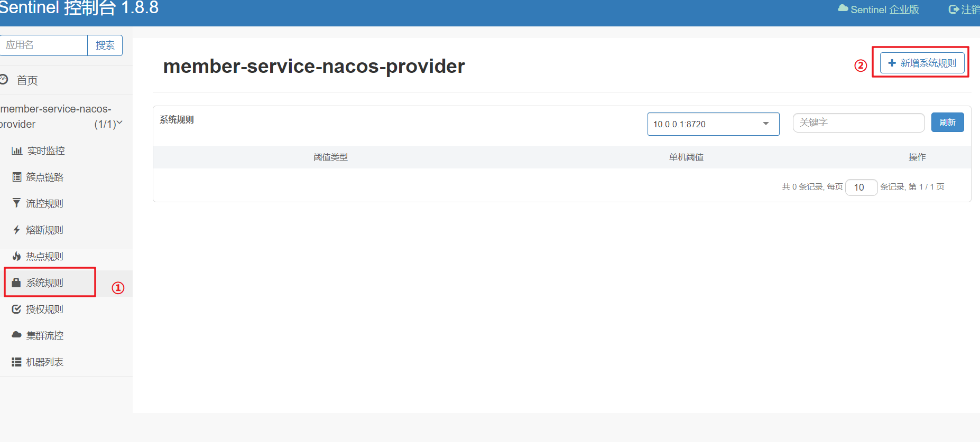Select 机器列表 in the sidebar
Screen dimensions: 980x442
pos(44,362)
